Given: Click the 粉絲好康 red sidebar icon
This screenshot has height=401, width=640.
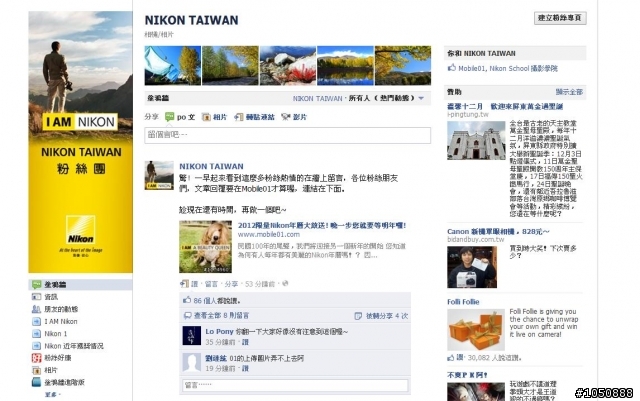Looking at the screenshot, I should (x=36, y=358).
